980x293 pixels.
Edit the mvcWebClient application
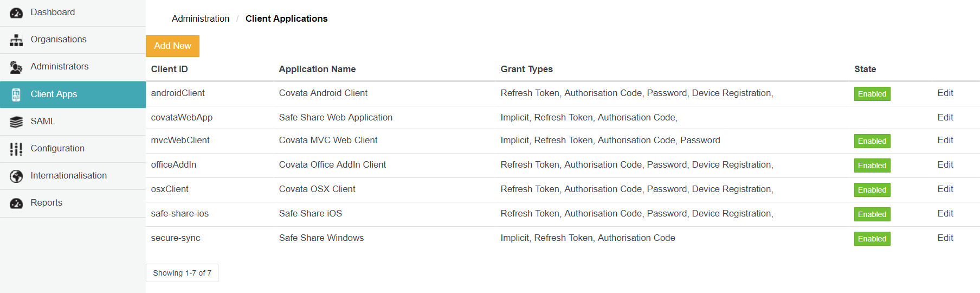(945, 141)
